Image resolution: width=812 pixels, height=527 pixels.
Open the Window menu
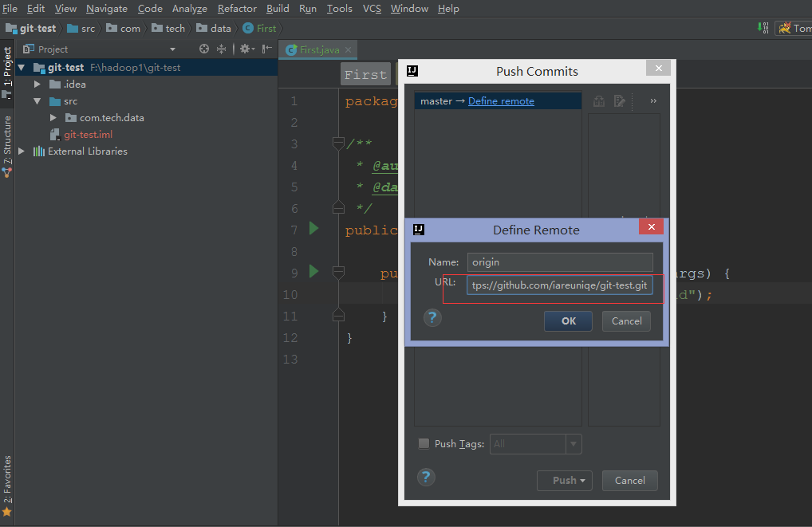pyautogui.click(x=409, y=9)
